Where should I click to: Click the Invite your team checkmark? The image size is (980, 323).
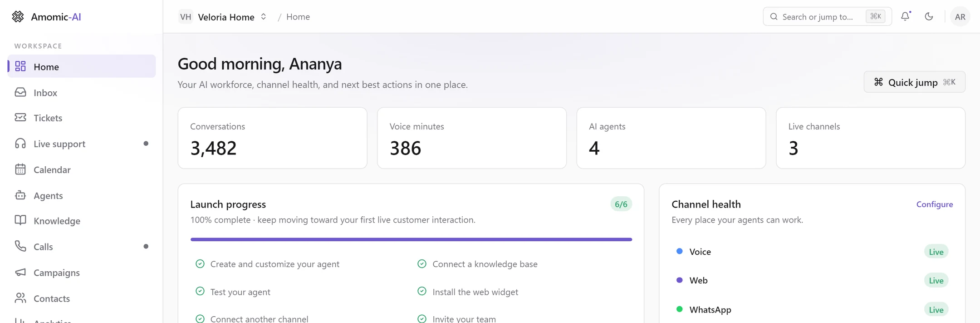click(x=422, y=318)
